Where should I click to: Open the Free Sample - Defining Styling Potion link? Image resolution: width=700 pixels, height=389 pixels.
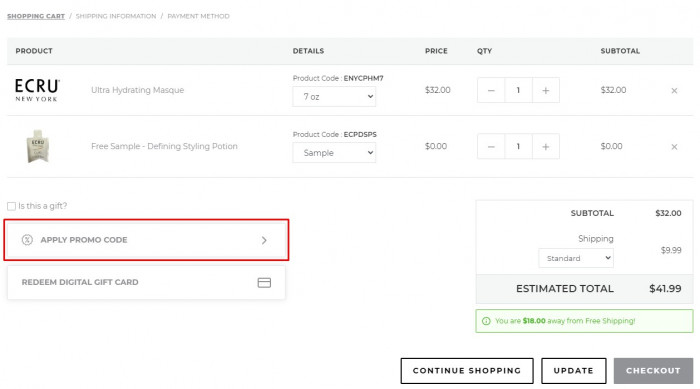click(x=164, y=146)
